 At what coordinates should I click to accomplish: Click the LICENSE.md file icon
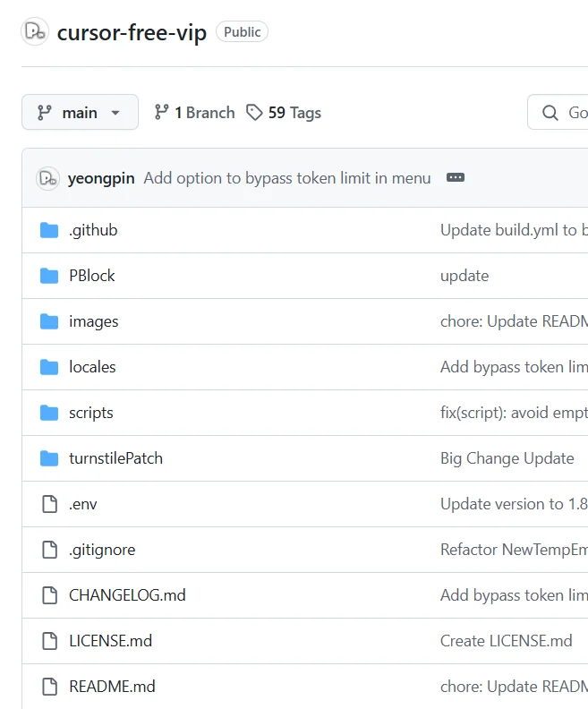50,641
